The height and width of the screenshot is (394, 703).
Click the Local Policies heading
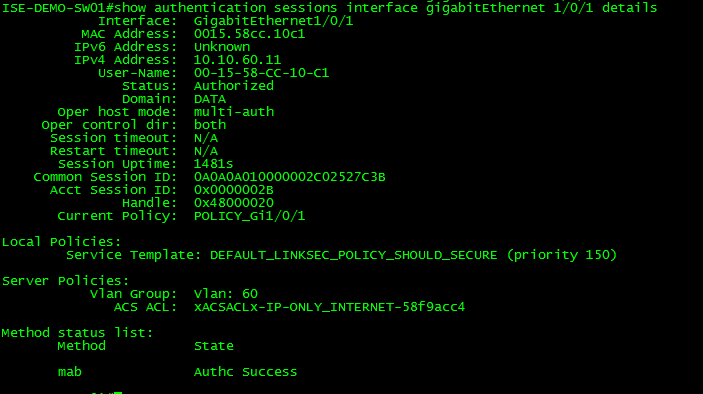tap(61, 242)
